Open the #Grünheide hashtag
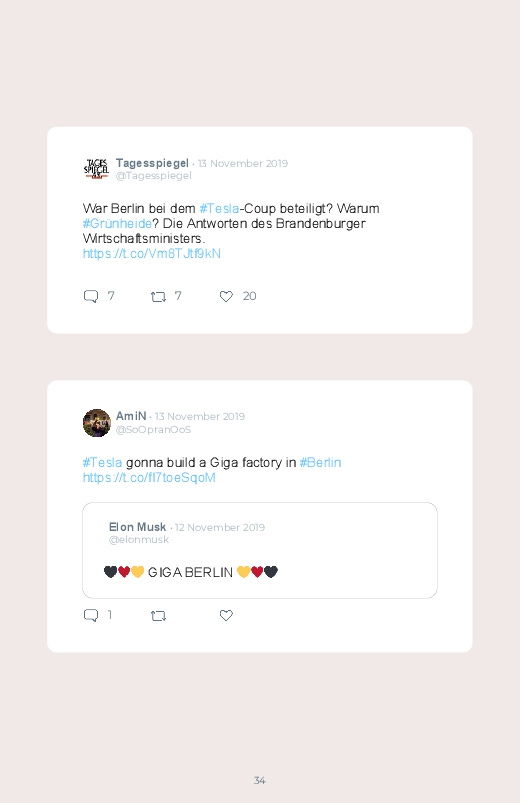Screen dimensions: 520x803 [x=117, y=224]
